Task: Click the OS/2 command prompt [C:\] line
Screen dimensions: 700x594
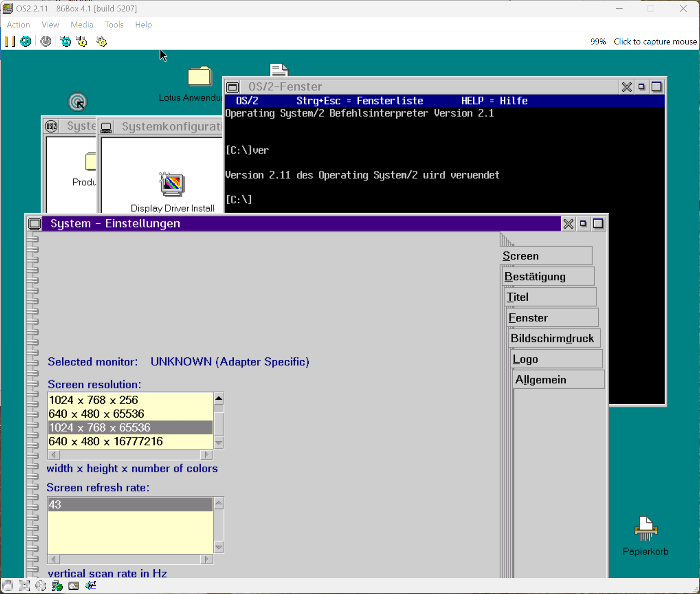Action: pyautogui.click(x=239, y=200)
